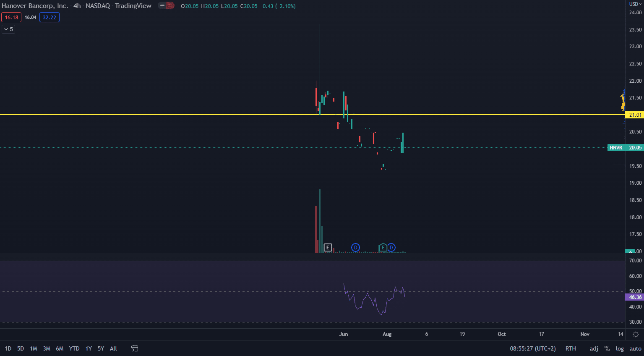Toggle adj dividend adjustment

(x=594, y=348)
